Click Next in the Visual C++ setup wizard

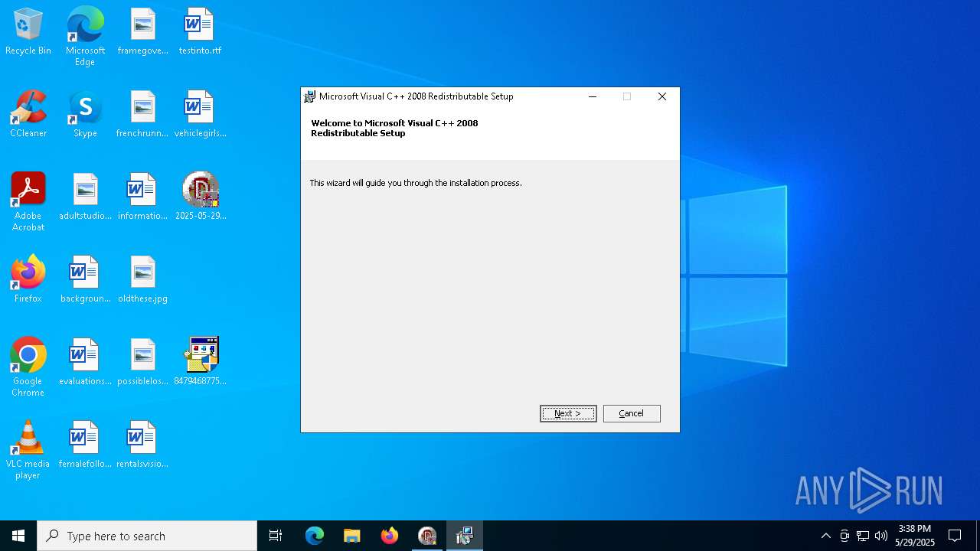point(568,413)
